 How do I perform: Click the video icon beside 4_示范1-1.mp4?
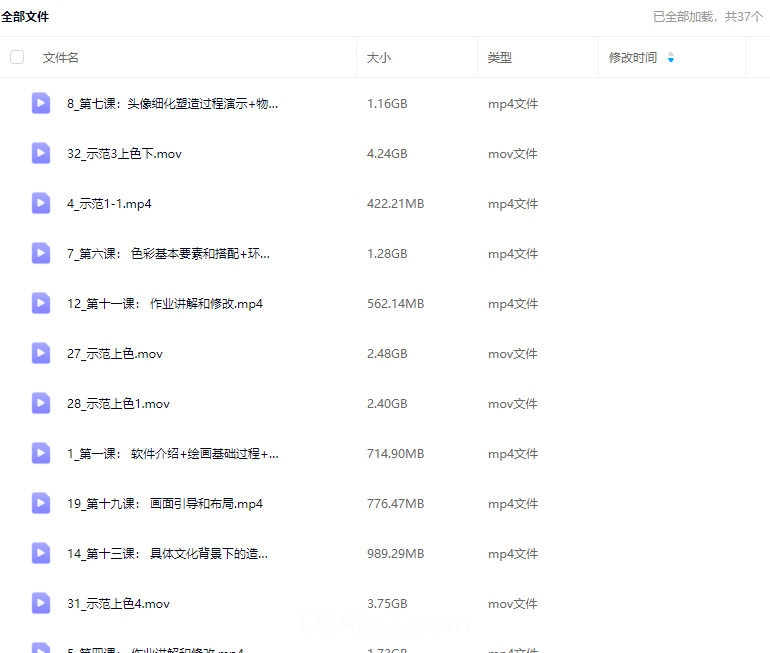pos(41,203)
